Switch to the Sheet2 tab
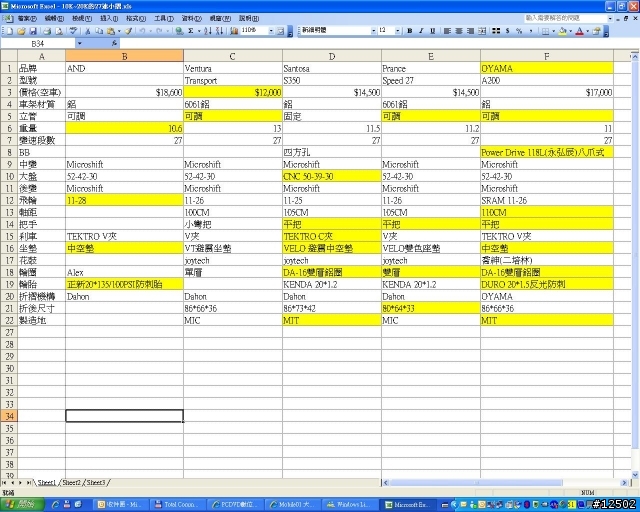This screenshot has width=640, height=512. click(71, 483)
